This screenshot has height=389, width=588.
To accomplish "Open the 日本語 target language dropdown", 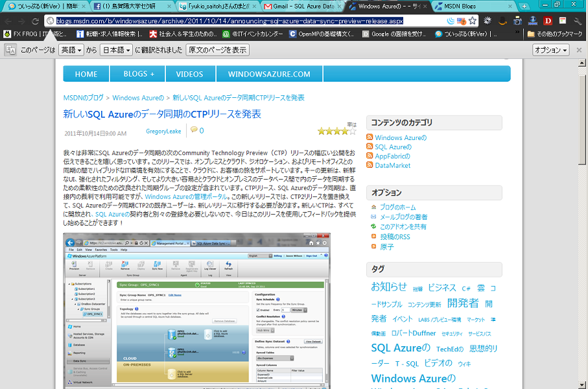I will [x=115, y=50].
